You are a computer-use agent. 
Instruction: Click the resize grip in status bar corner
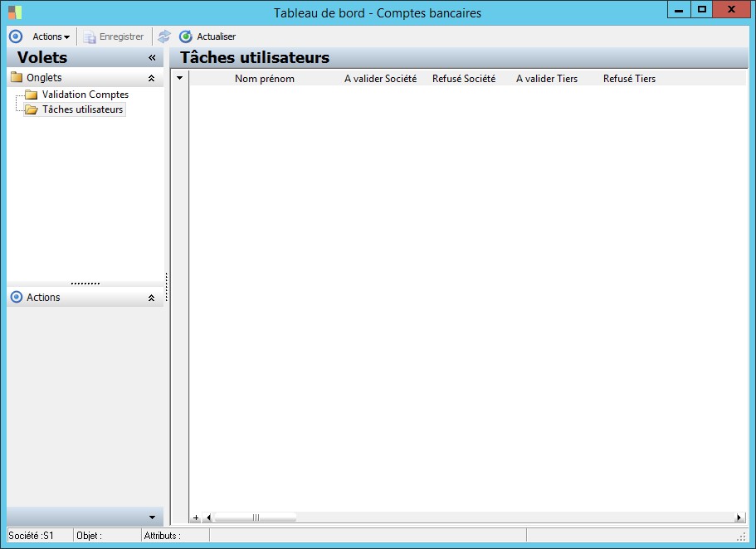coord(742,537)
